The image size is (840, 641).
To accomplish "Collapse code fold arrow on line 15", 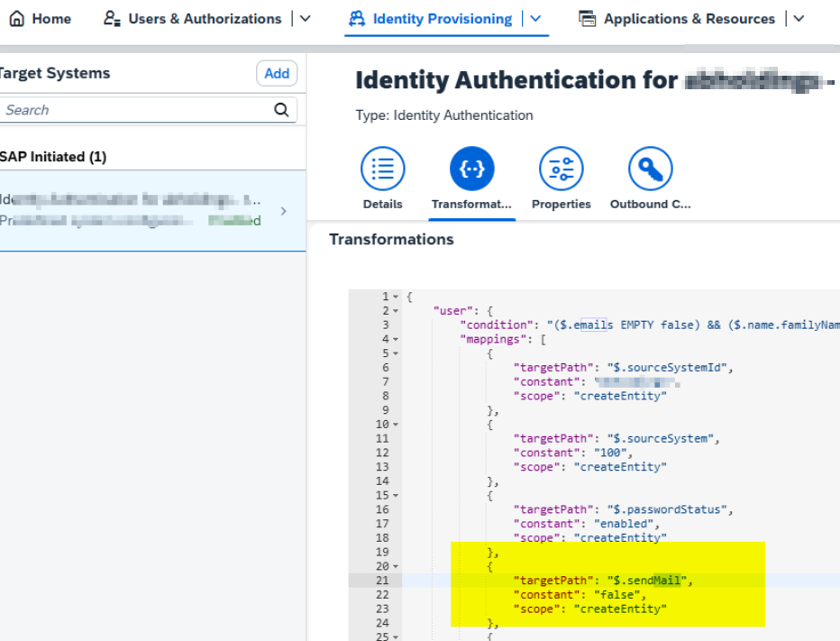I will tap(396, 496).
